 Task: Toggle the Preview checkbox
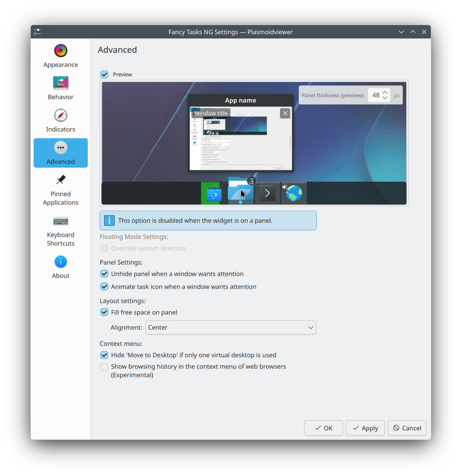(x=104, y=74)
